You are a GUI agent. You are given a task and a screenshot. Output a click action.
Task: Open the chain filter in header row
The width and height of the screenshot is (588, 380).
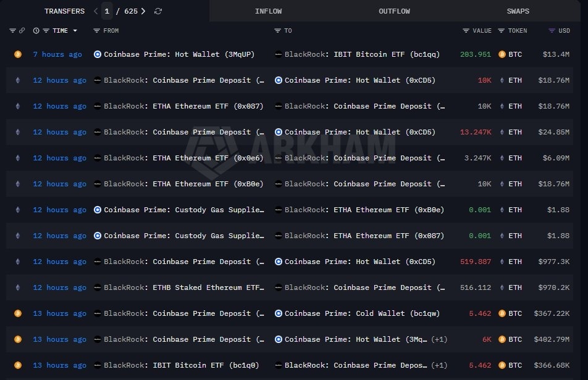point(13,31)
